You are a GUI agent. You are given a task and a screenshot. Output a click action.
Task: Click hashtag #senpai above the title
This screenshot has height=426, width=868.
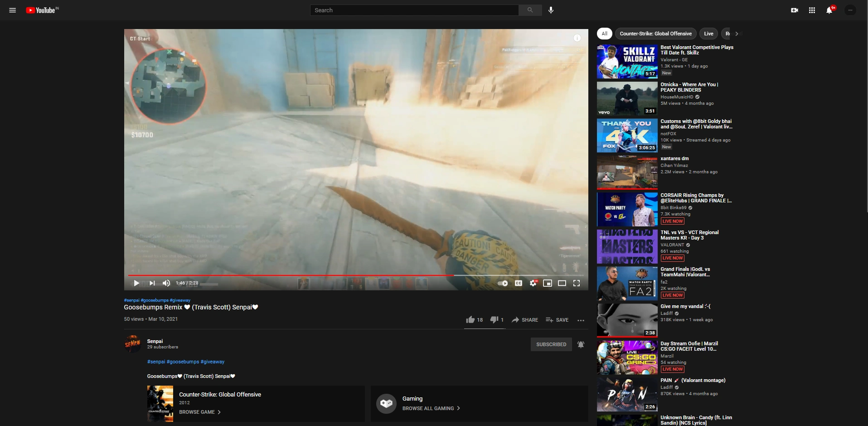pos(131,300)
